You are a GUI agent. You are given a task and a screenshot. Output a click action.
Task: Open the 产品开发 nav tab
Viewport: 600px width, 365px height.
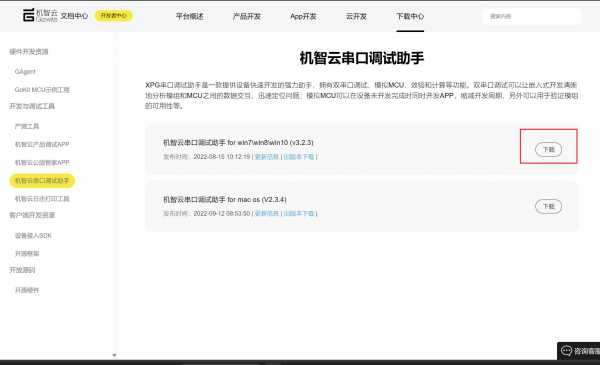pos(246,16)
